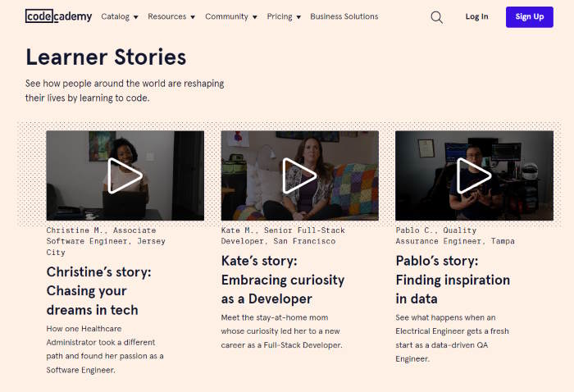
Task: Click description starting "Meet the stay-at-home mom"
Action: 281,331
